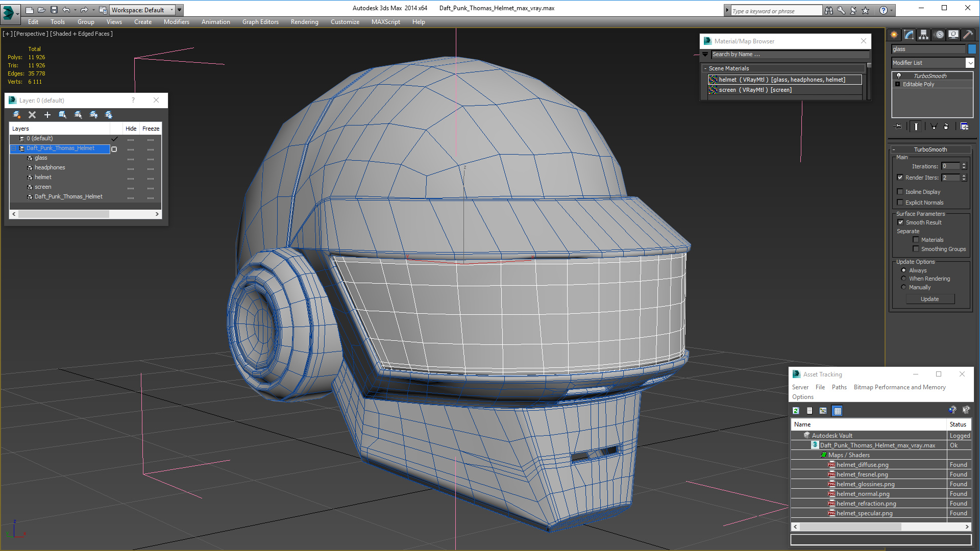Click Select Highlighted Objects icon in Layer dialog
Viewport: 980px width, 551px height.
(63, 115)
